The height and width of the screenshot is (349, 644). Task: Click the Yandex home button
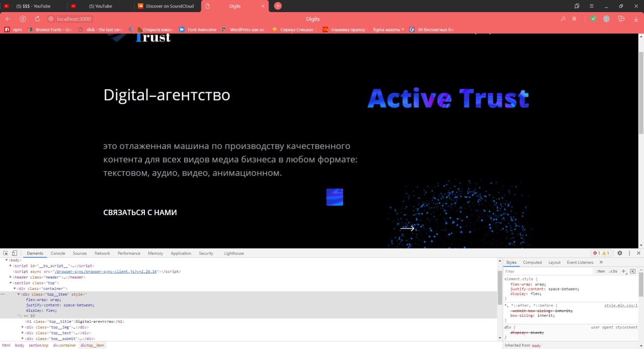coord(23,19)
